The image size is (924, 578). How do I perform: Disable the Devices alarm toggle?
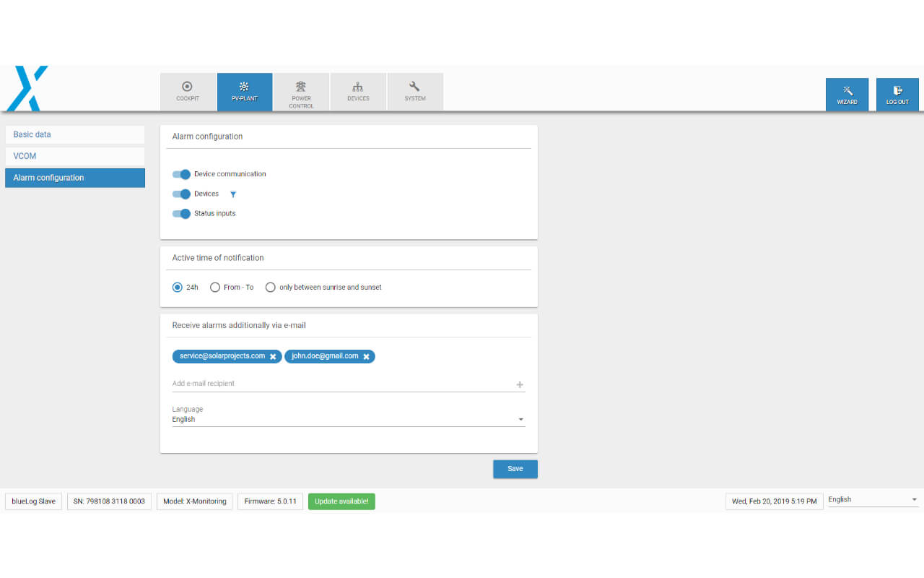tap(181, 194)
